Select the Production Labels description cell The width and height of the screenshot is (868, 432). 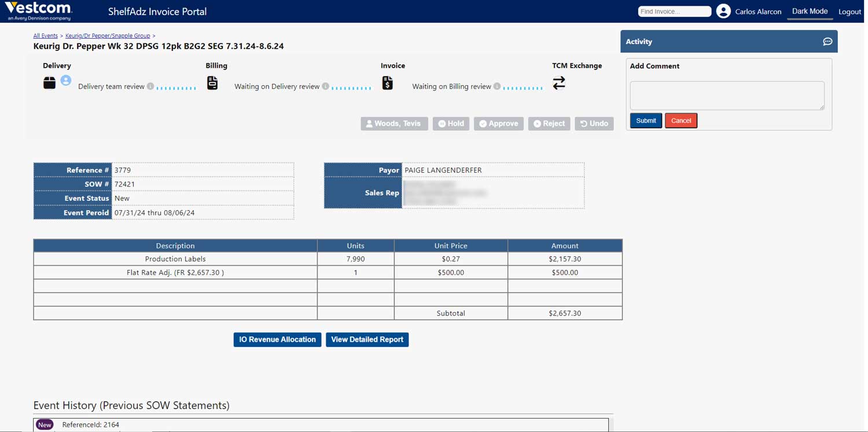click(x=175, y=259)
